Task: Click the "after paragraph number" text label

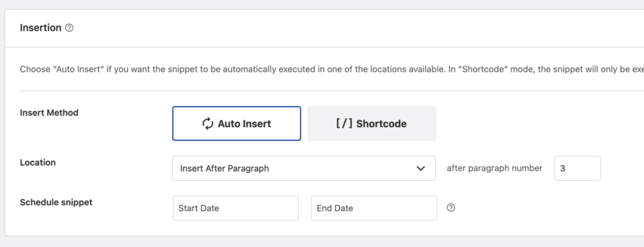Action: click(494, 168)
